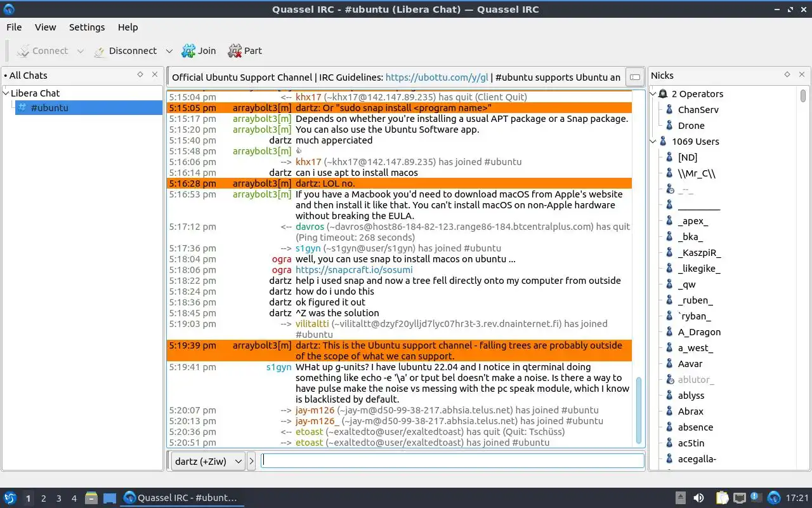Image resolution: width=812 pixels, height=508 pixels.
Task: Click the show desktop taskbar icon
Action: (x=110, y=498)
